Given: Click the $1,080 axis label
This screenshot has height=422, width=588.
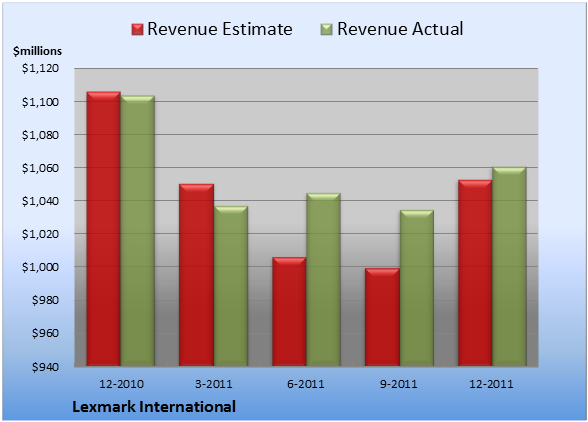Looking at the screenshot, I should coord(40,135).
